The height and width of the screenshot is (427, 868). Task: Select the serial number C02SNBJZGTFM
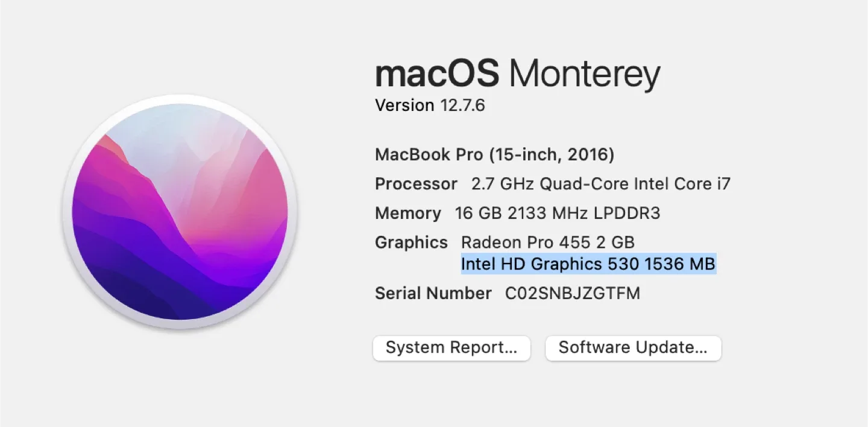(x=573, y=293)
